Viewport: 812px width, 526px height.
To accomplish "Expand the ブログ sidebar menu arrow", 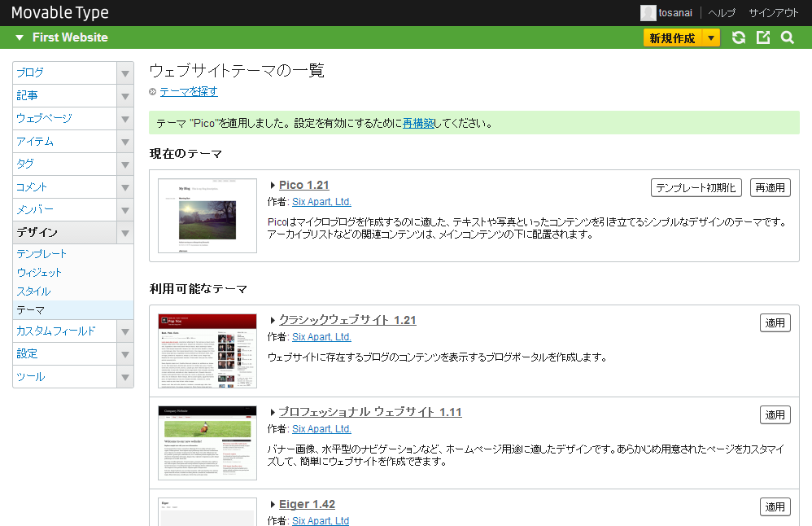I will click(x=125, y=73).
